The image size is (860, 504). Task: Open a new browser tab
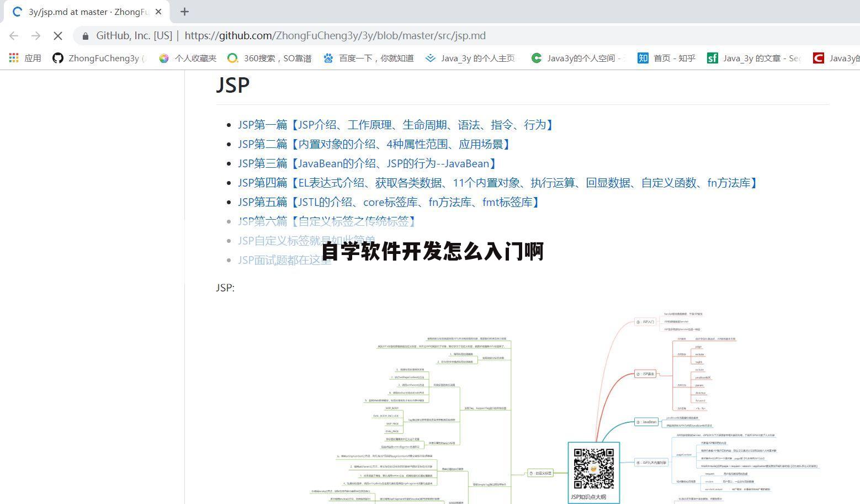(184, 12)
